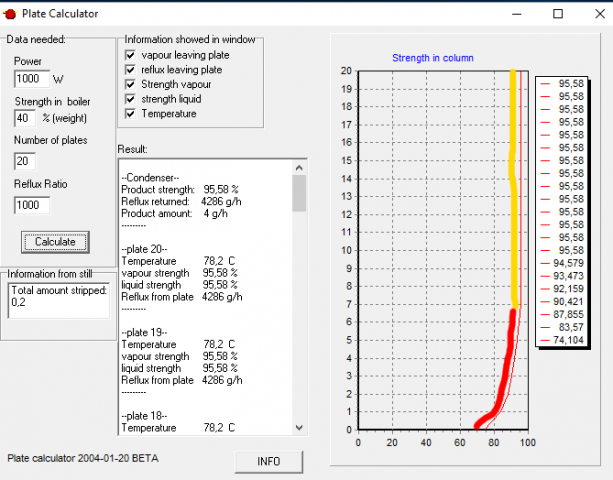613x480 pixels.
Task: Click the Result panel scrollbar thumb
Action: point(299,193)
